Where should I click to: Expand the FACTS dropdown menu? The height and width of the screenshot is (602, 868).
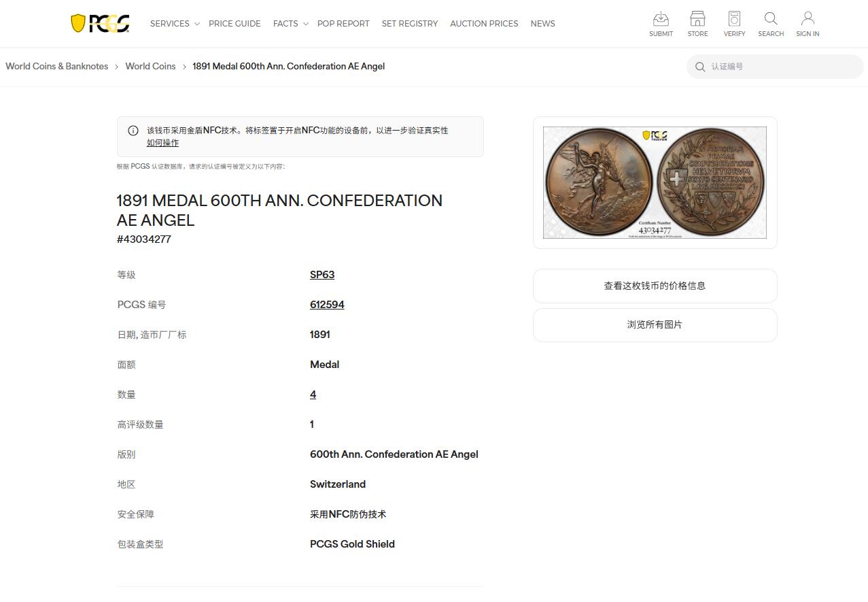coord(286,23)
